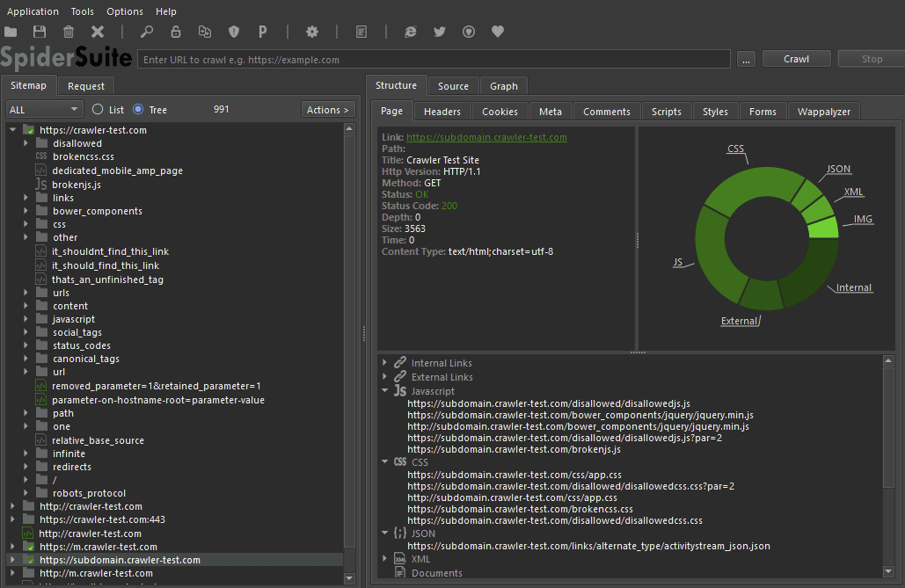Select the List radio button
This screenshot has width=905, height=588.
99,110
